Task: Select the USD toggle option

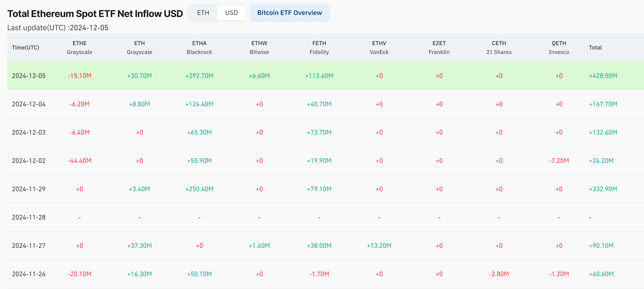Action: [x=231, y=13]
